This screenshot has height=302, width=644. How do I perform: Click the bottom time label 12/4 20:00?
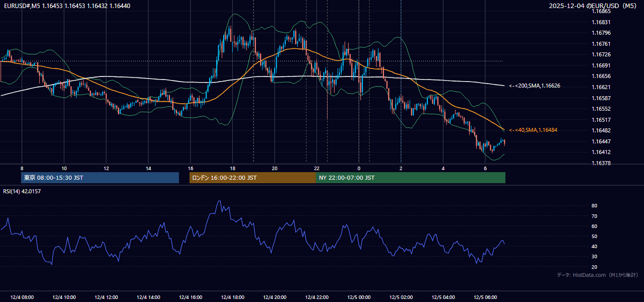point(275,297)
